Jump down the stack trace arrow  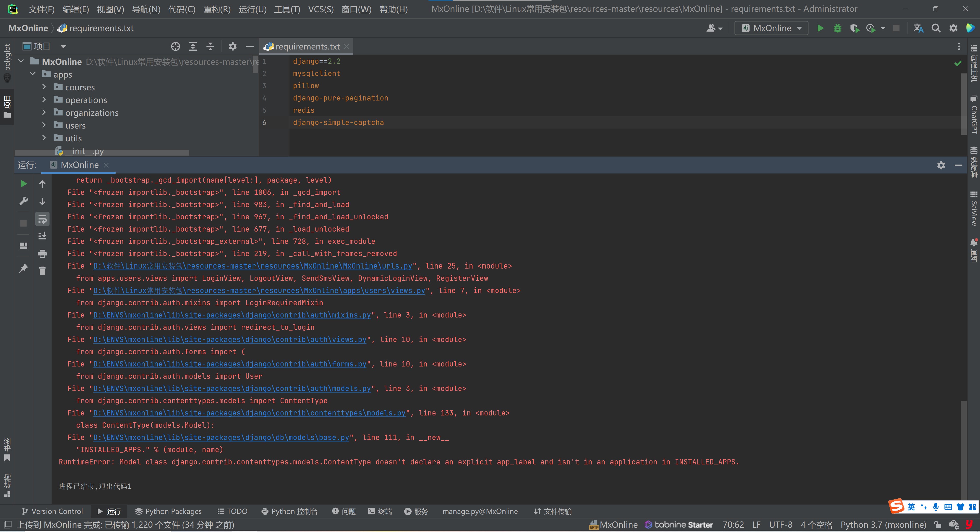pyautogui.click(x=42, y=201)
